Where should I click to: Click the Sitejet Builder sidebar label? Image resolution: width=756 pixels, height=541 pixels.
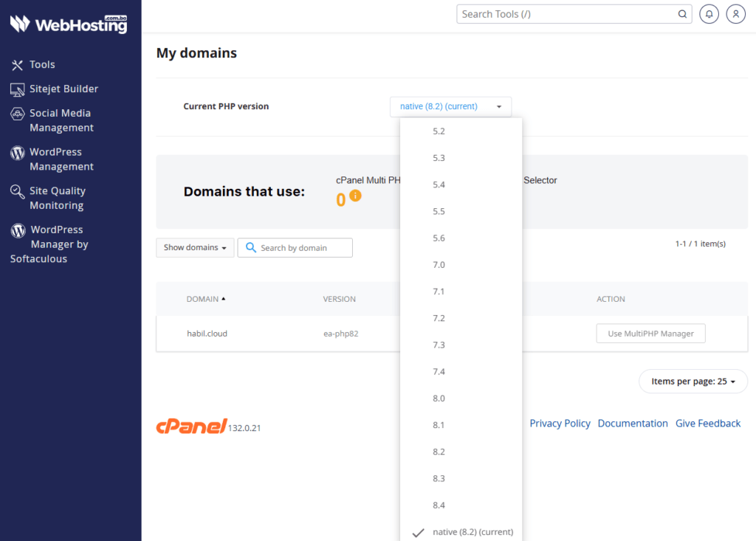64,89
